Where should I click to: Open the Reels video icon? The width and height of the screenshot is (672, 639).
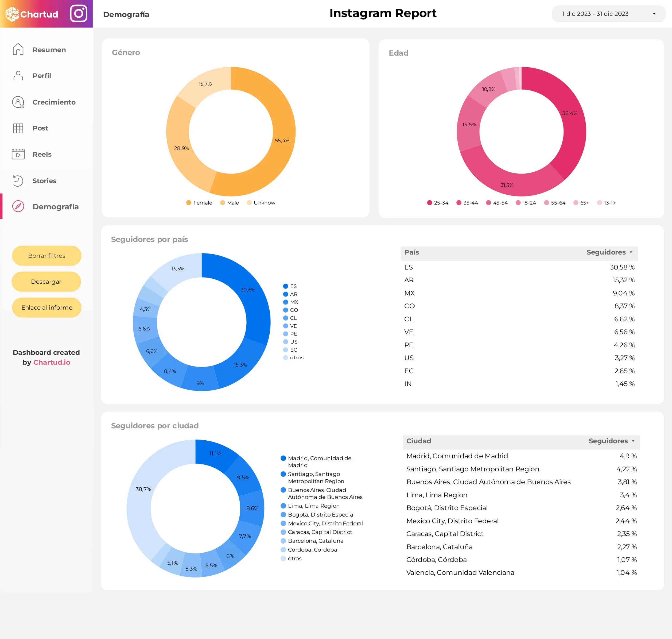pos(18,154)
